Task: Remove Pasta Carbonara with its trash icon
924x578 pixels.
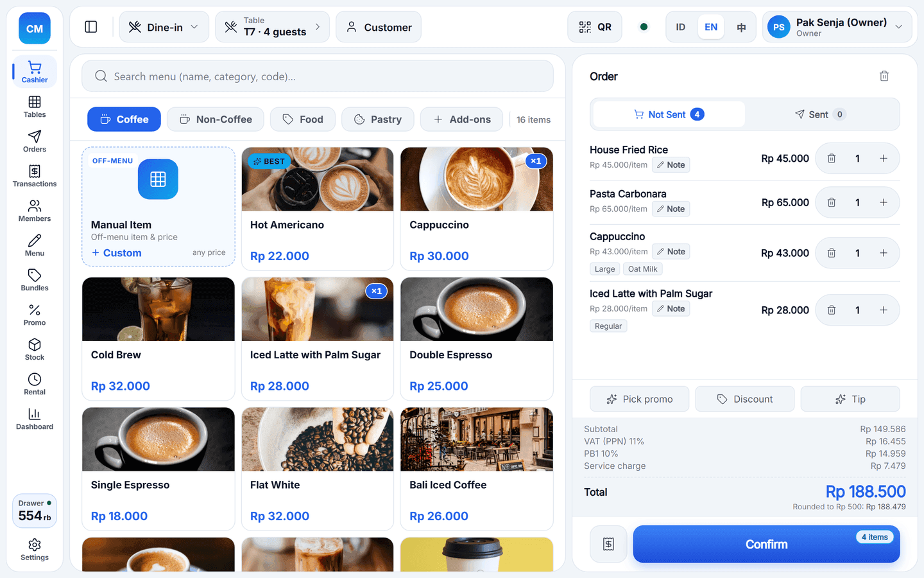Action: point(832,202)
